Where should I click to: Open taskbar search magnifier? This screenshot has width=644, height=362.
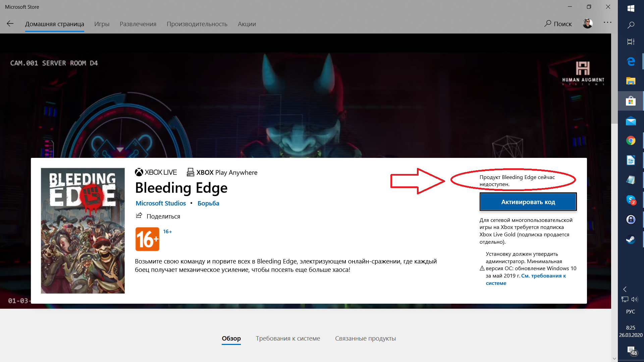(x=631, y=25)
